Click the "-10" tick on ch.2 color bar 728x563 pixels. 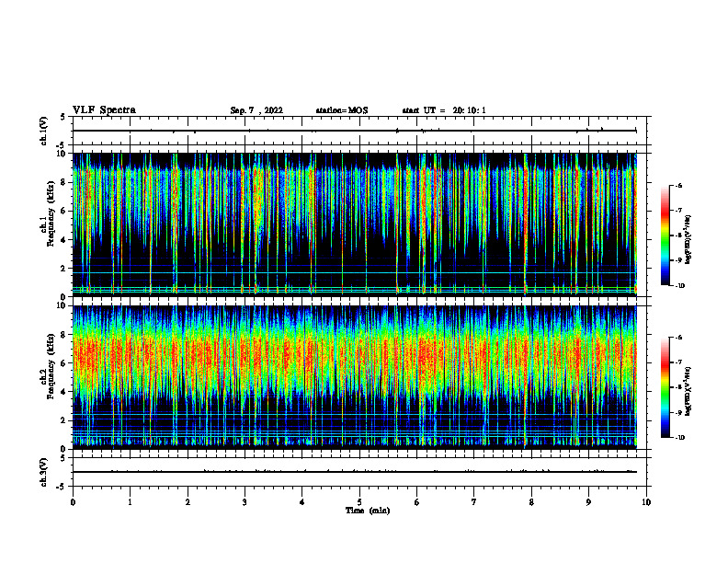click(679, 438)
